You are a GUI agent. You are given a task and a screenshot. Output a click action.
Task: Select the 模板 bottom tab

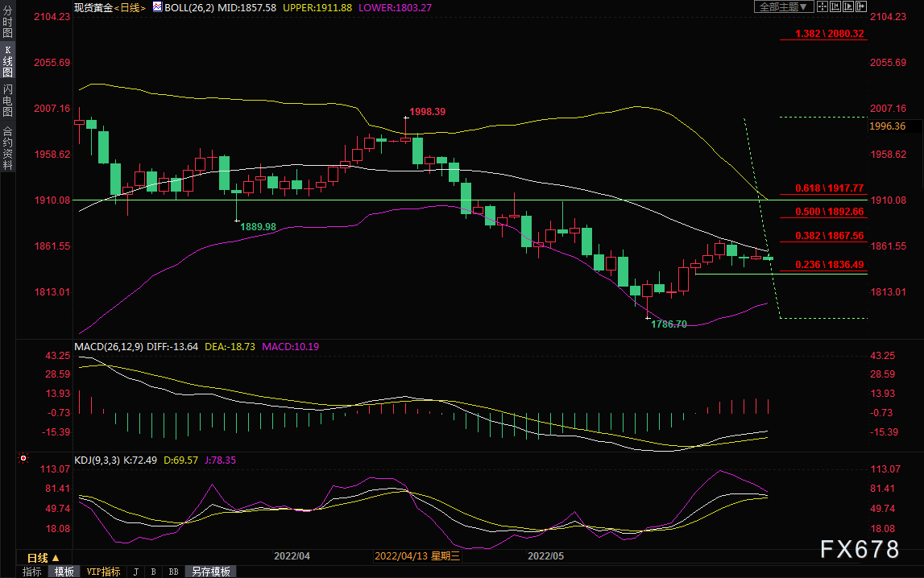coord(64,572)
